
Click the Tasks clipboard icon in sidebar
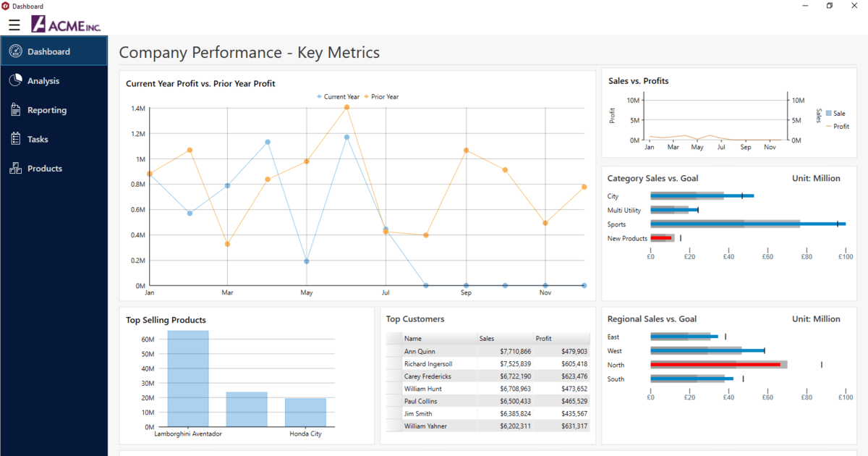point(16,138)
